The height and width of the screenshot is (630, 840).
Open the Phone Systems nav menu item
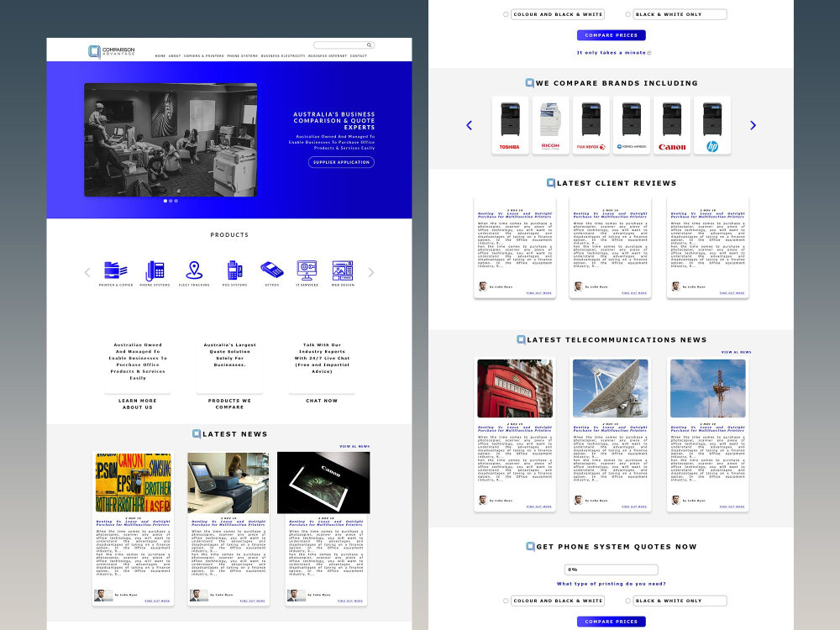(242, 55)
